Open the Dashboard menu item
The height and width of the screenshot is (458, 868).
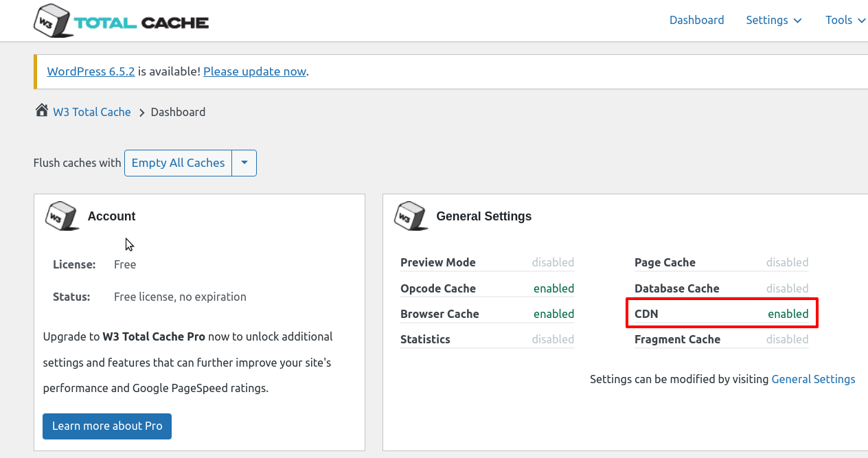696,20
